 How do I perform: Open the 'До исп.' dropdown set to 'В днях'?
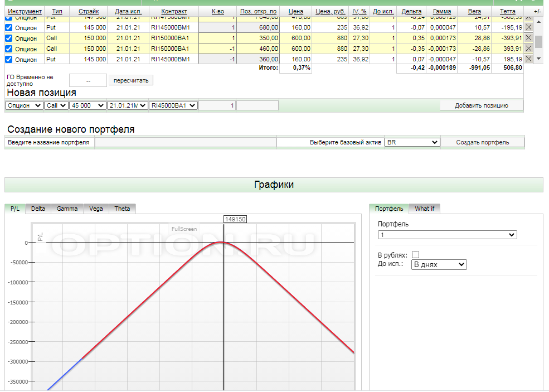(438, 264)
